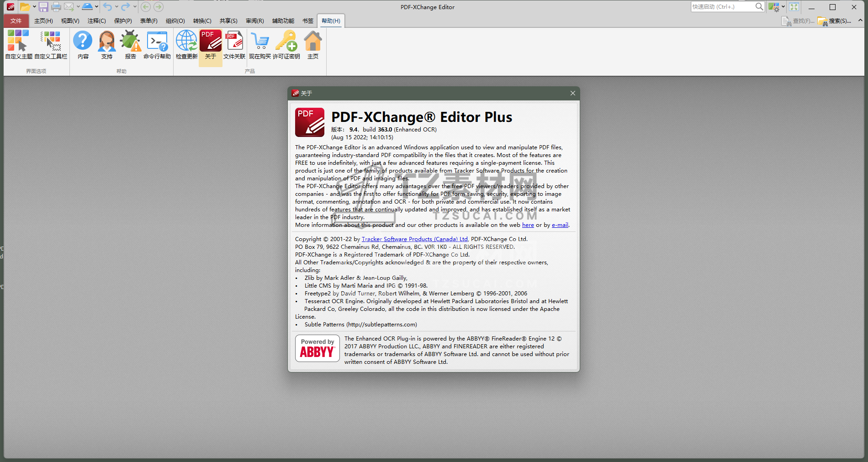Switch to the 视图(V) ribbon tab
This screenshot has width=868, height=462.
pyautogui.click(x=70, y=21)
